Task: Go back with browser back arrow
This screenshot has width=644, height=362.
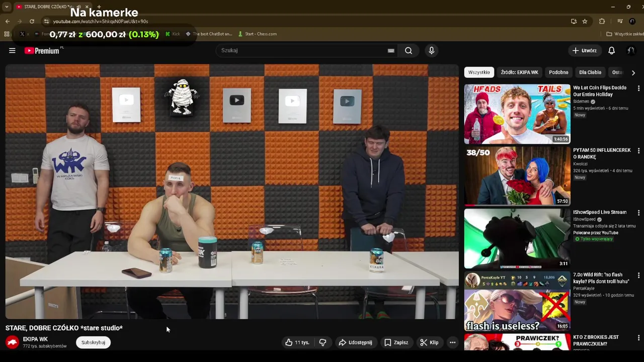Action: (7, 21)
